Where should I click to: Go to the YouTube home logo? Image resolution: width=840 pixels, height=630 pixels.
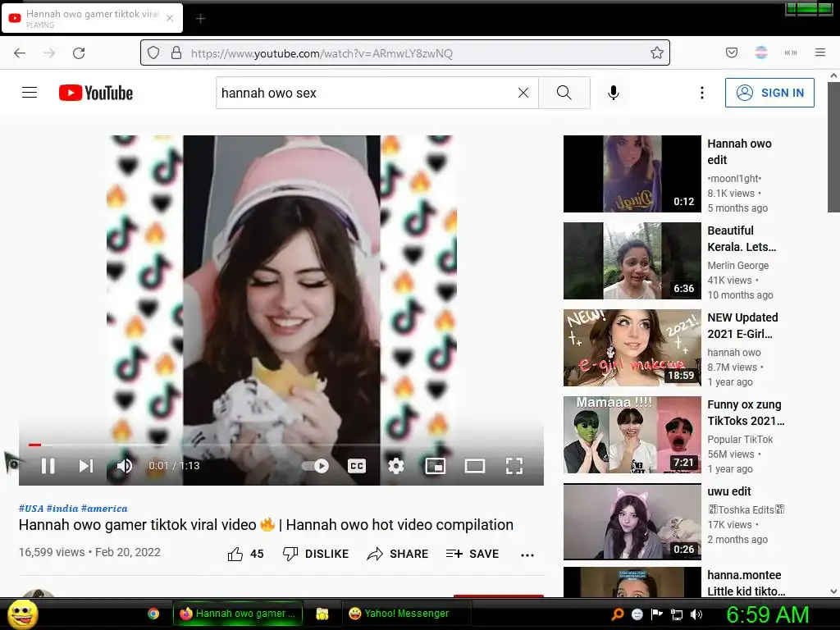click(96, 93)
